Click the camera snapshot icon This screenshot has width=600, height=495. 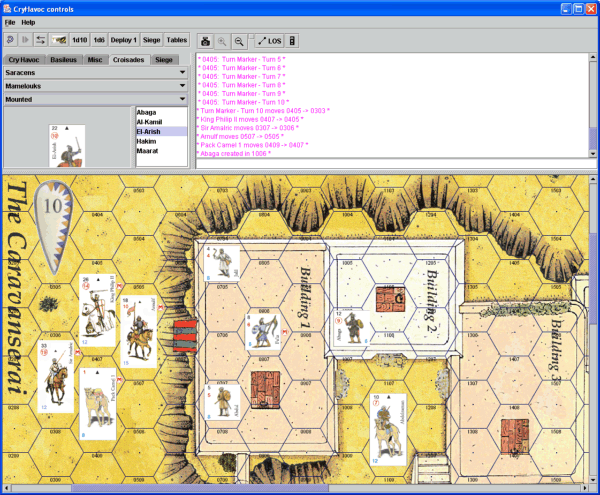205,41
